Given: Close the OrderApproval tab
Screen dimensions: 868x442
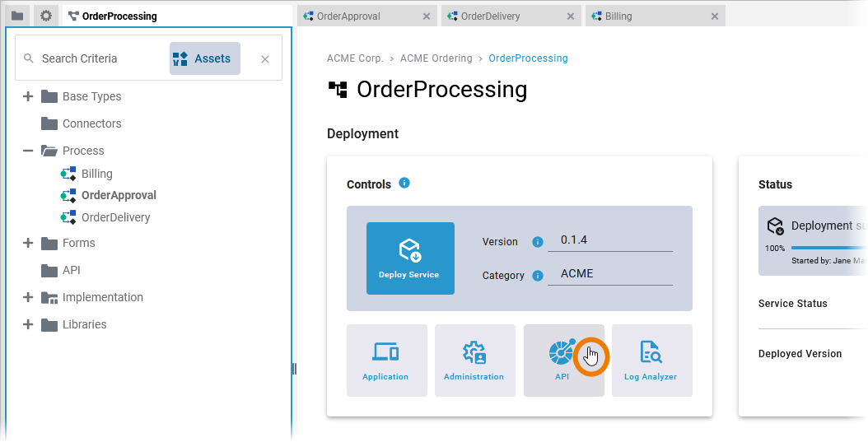Looking at the screenshot, I should pos(426,16).
